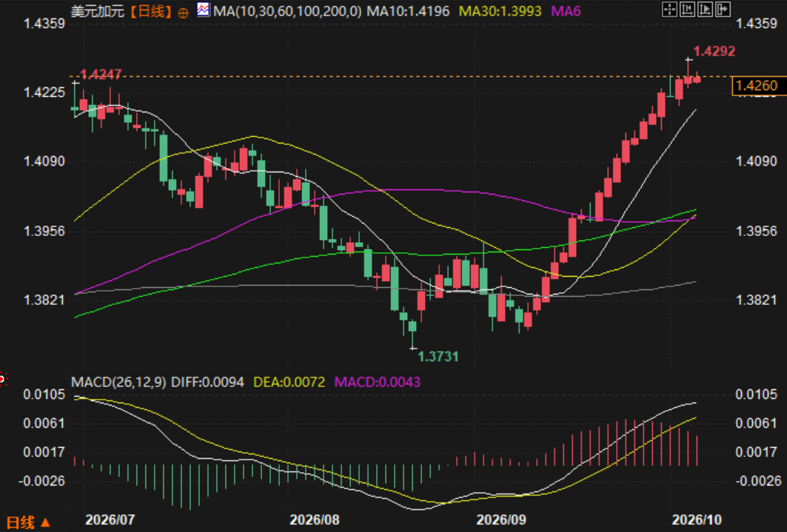
Task: Open the MA indicator chart icon
Action: (204, 10)
